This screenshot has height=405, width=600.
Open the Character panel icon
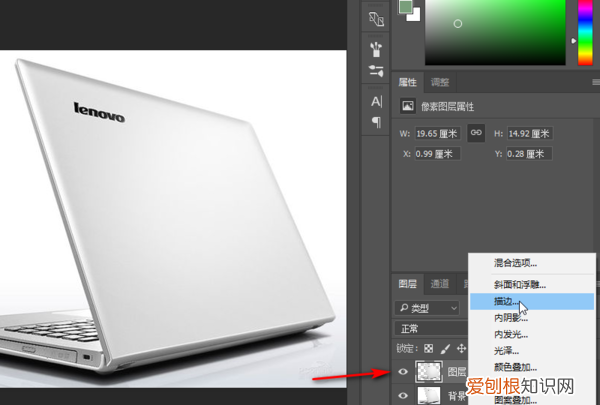tap(376, 102)
